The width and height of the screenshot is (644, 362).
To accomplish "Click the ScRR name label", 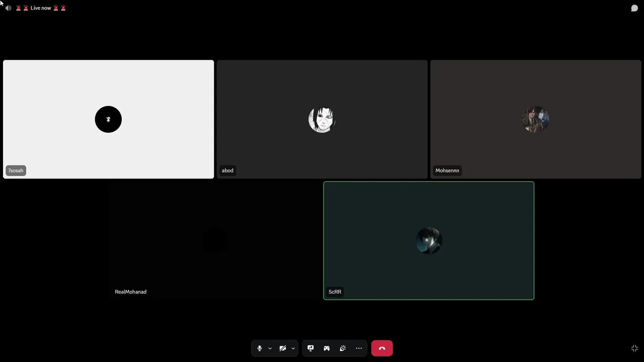I will [335, 292].
